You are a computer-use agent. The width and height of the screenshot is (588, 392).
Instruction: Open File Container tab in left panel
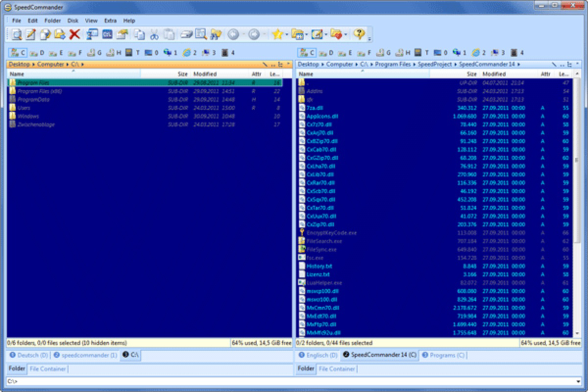(48, 368)
